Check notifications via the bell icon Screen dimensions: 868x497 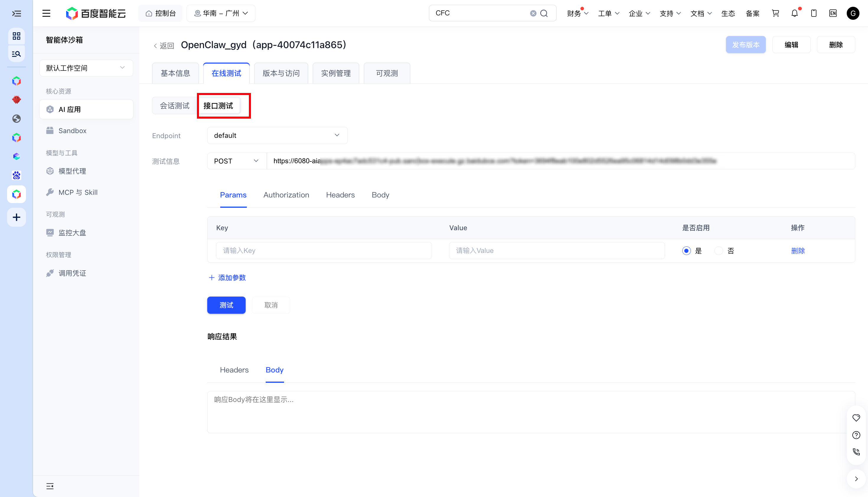(794, 13)
